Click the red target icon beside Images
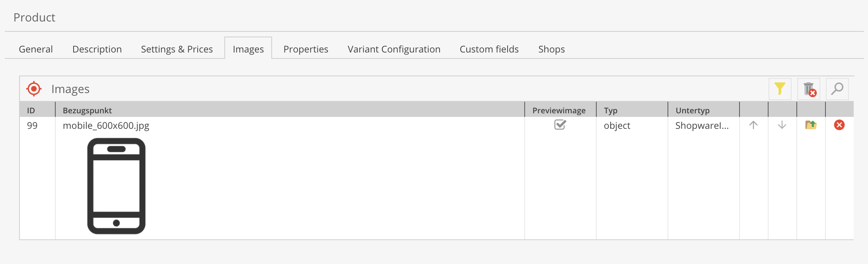Image resolution: width=868 pixels, height=264 pixels. tap(34, 89)
